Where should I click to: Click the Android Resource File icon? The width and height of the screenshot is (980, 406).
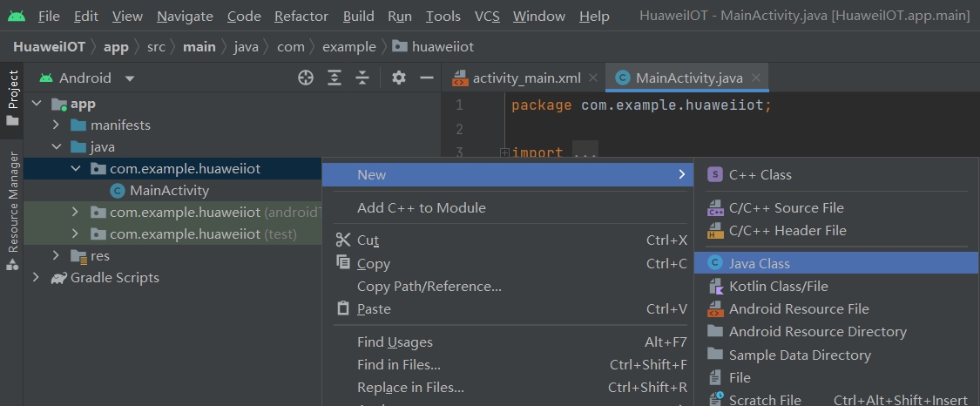coord(715,308)
